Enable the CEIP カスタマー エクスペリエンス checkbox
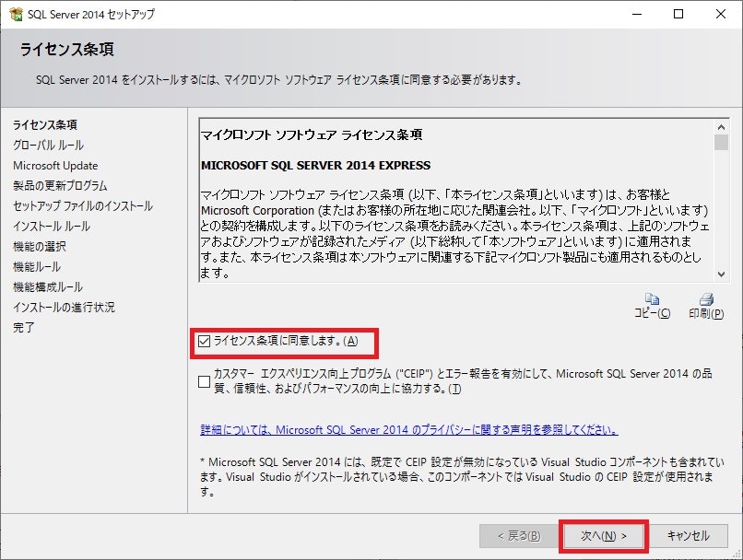Viewport: 743px width, 560px height. (205, 381)
